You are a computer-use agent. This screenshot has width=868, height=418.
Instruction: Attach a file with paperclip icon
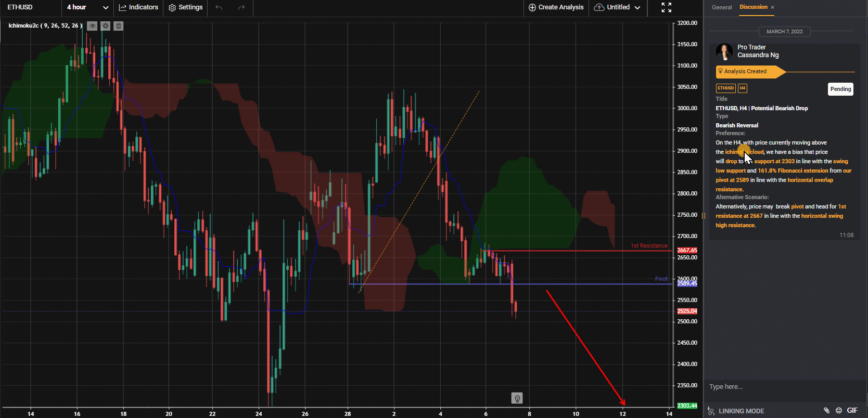(826, 411)
